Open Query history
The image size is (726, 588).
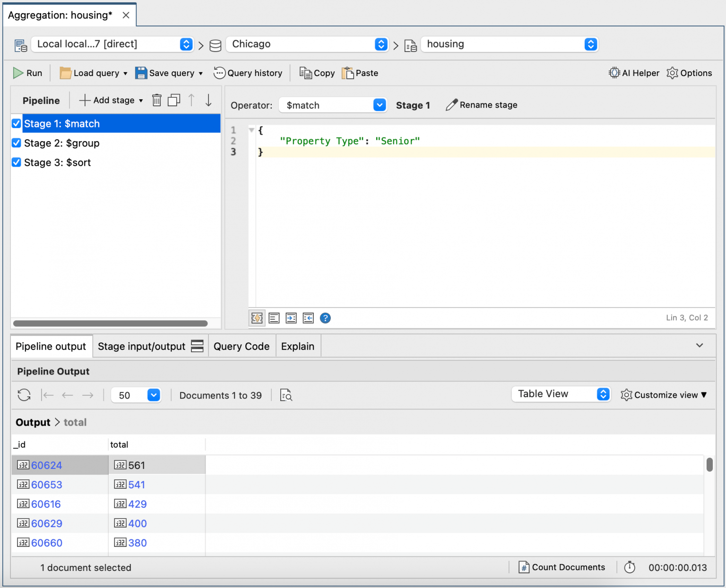click(x=248, y=73)
